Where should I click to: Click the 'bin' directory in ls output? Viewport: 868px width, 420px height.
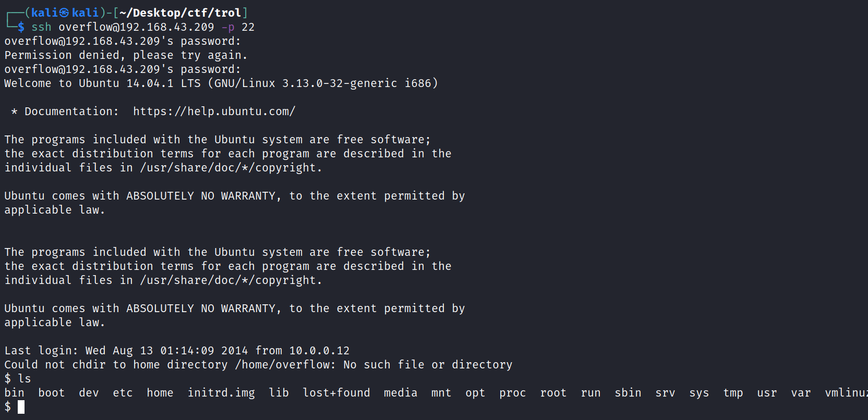point(14,393)
